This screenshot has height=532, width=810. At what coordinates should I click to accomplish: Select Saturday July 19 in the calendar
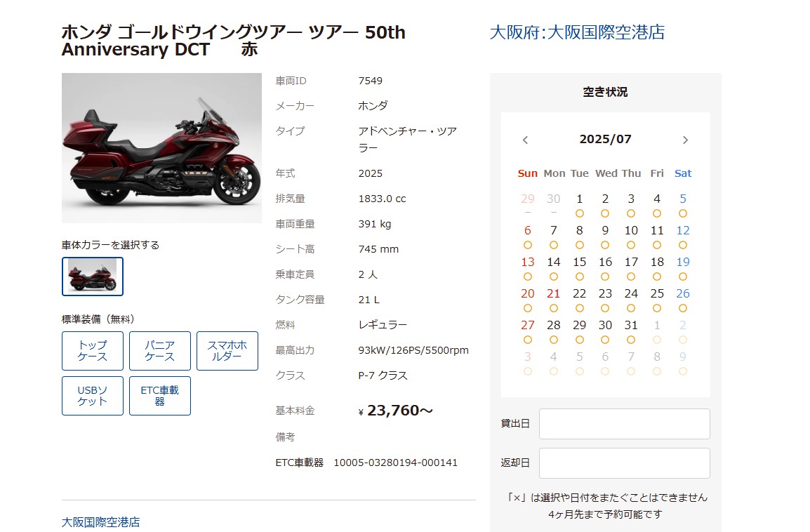(683, 268)
